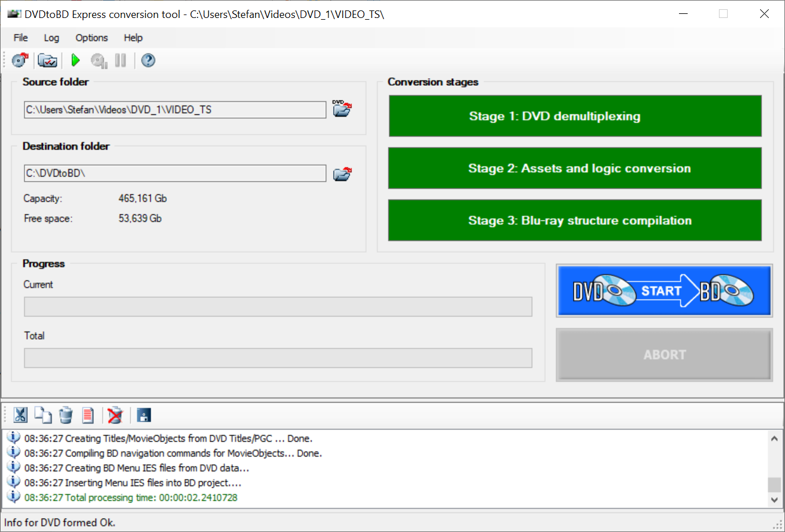This screenshot has height=532, width=785.
Task: Click the copy pages icon in log toolbar
Action: 43,415
